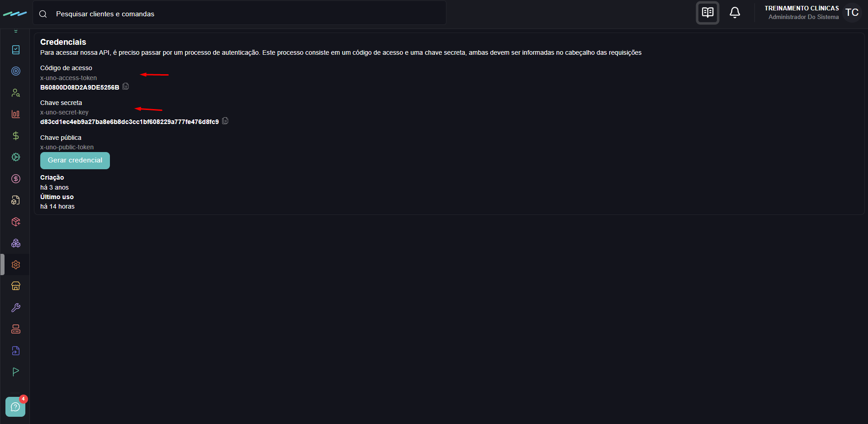Copy the secret key value
This screenshot has width=868, height=424.
pos(225,121)
